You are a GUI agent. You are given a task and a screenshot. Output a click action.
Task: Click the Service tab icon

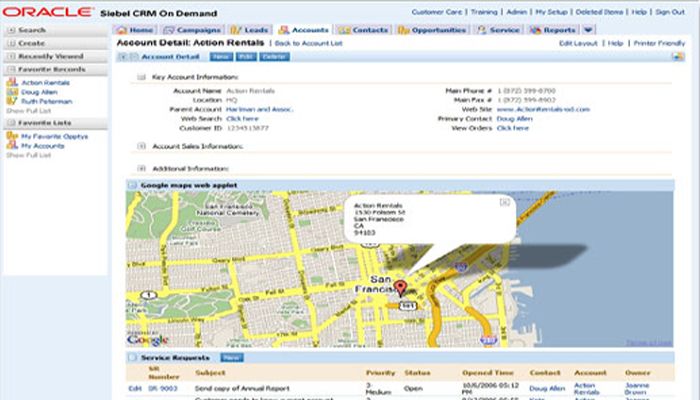(x=481, y=30)
